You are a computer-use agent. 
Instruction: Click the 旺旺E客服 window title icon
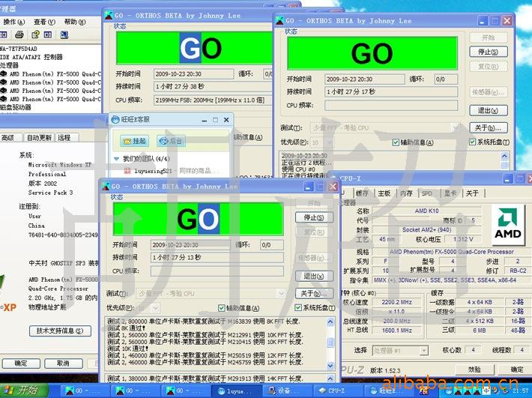click(115, 119)
